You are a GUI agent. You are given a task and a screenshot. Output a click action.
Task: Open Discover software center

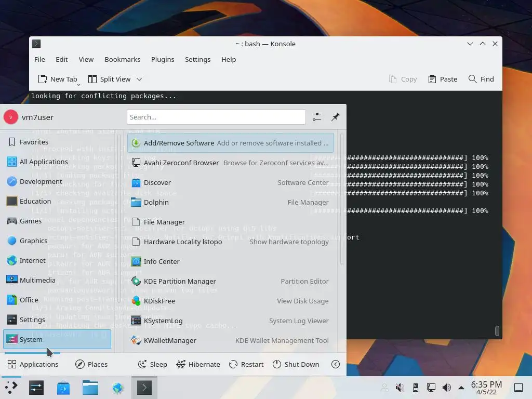point(230,182)
